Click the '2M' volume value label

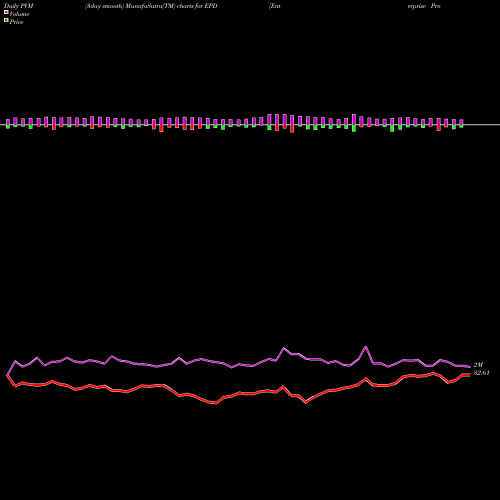tap(478, 365)
